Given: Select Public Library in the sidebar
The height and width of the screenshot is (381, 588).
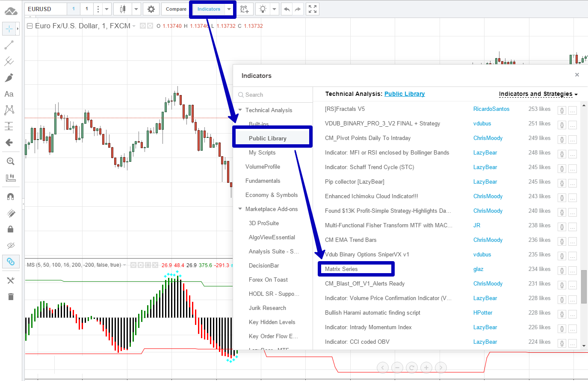Looking at the screenshot, I should coord(268,138).
